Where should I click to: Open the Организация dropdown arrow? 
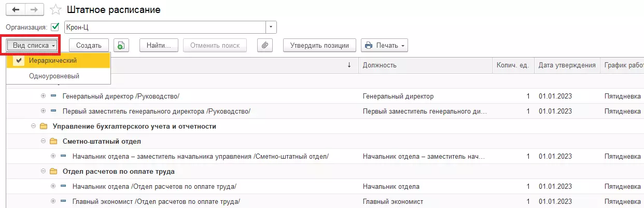click(x=271, y=27)
